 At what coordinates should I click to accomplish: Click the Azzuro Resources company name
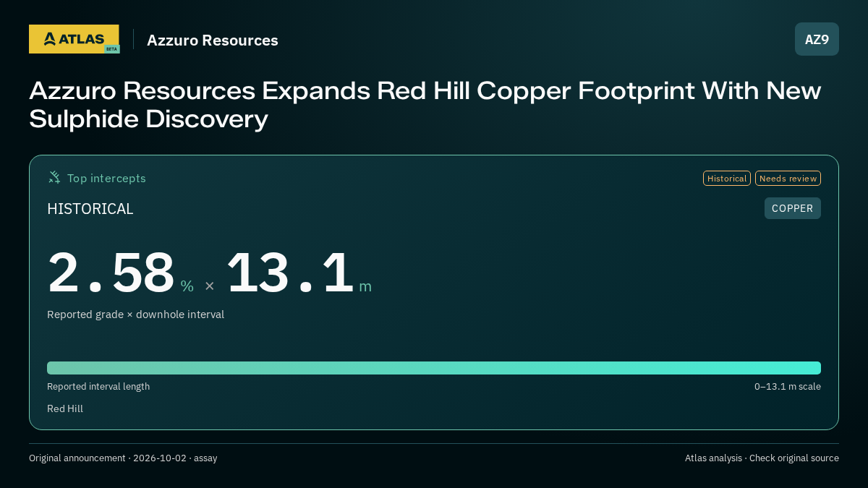[x=213, y=40]
